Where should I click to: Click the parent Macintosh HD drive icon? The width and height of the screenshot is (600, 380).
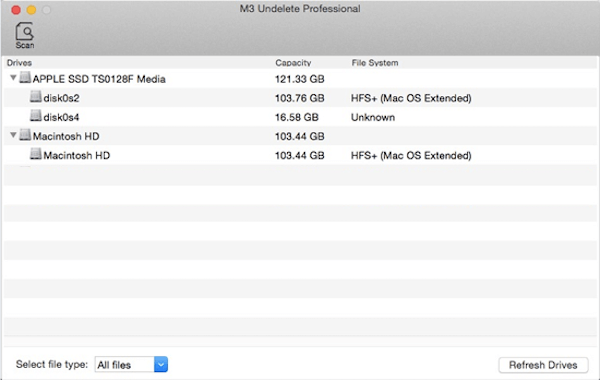coord(25,135)
